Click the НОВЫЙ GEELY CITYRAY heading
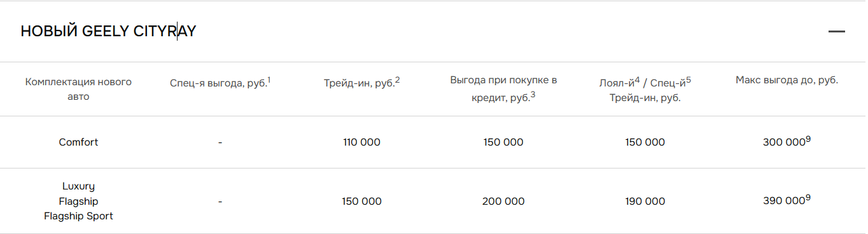This screenshot has height=234, width=868. coord(108,31)
